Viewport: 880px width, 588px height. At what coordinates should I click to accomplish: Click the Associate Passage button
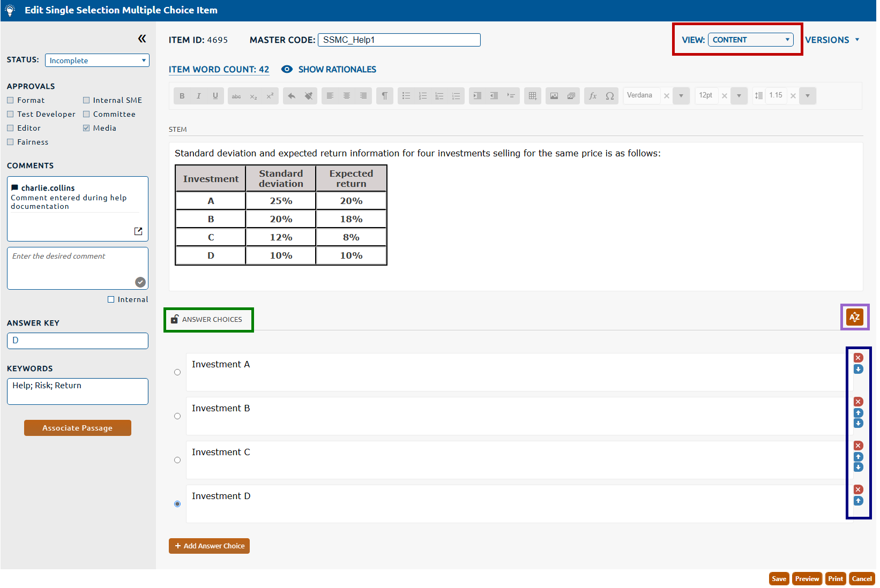point(78,428)
